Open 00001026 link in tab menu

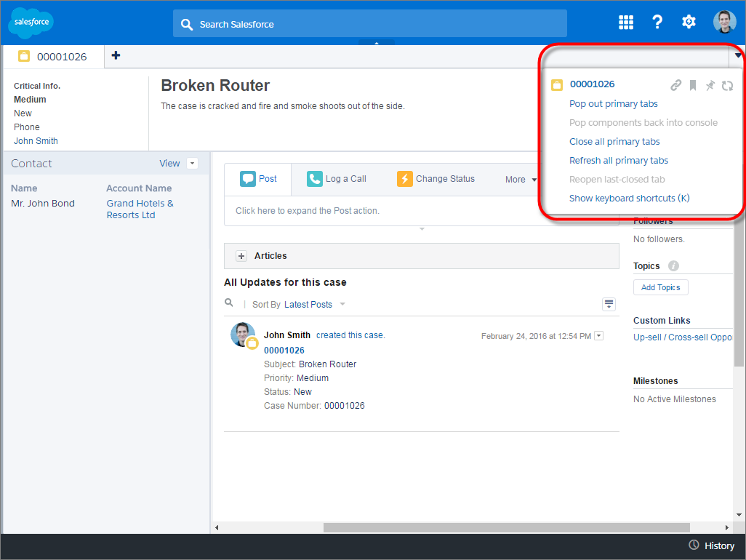click(592, 84)
